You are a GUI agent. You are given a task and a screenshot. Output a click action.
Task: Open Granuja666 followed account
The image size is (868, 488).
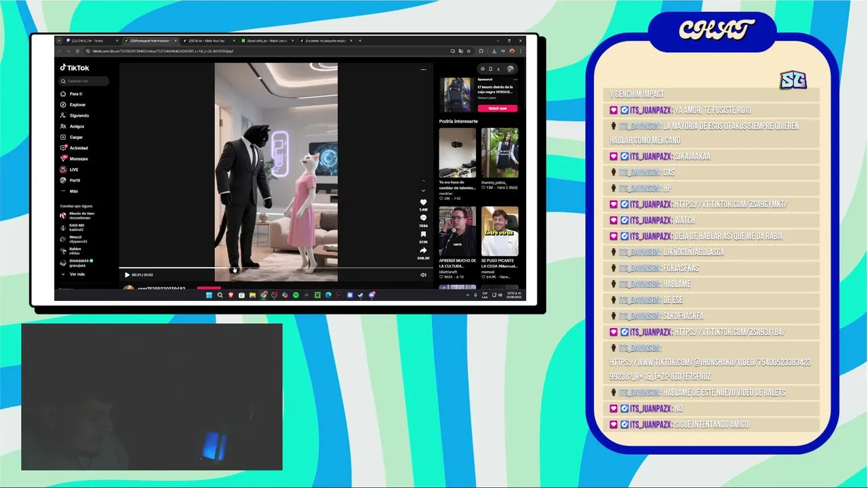(x=77, y=262)
